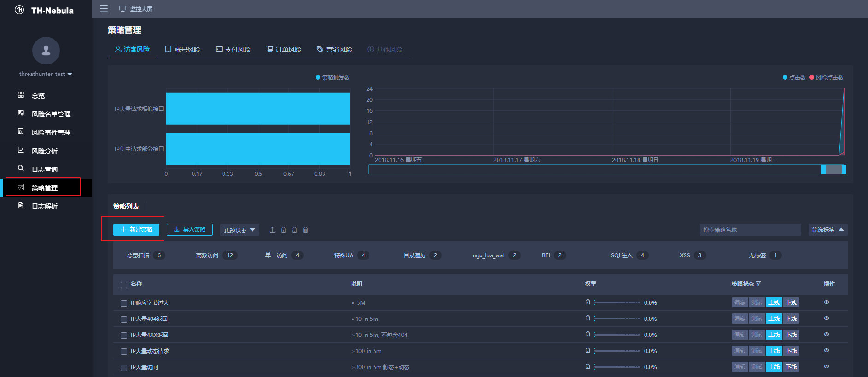Click 下线 for IP大量动态请求 strategy
This screenshot has width=868, height=377.
[x=791, y=351]
